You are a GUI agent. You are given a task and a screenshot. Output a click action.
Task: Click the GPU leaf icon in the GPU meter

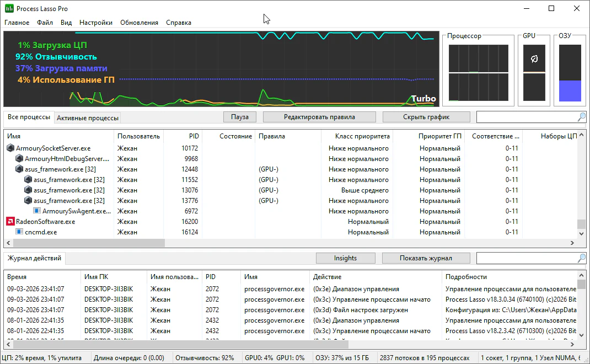(x=534, y=58)
